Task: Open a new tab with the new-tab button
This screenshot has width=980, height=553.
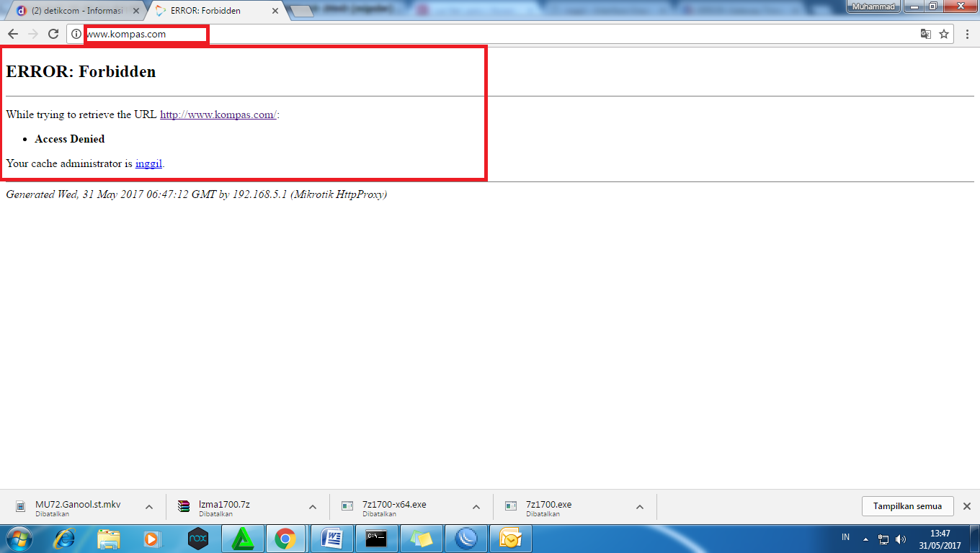Action: point(301,11)
